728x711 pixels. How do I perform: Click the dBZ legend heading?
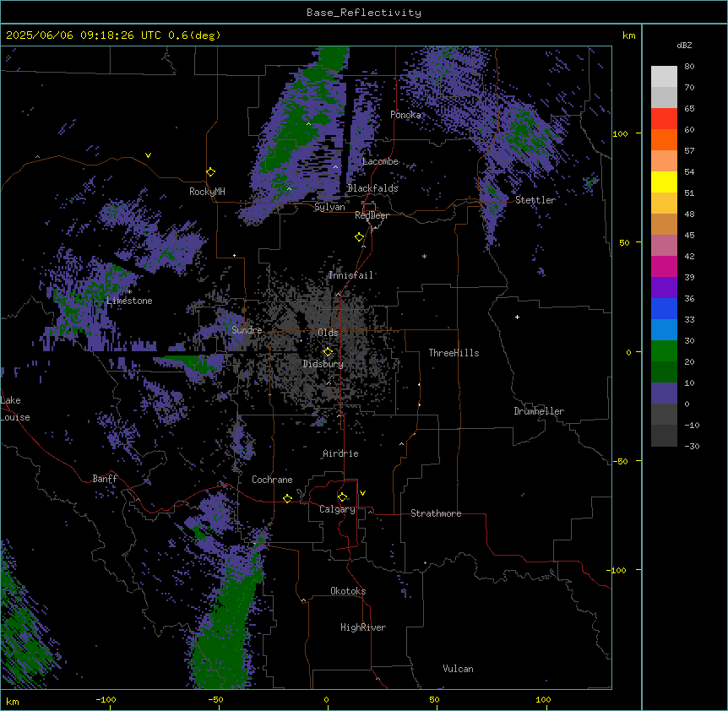pyautogui.click(x=684, y=46)
